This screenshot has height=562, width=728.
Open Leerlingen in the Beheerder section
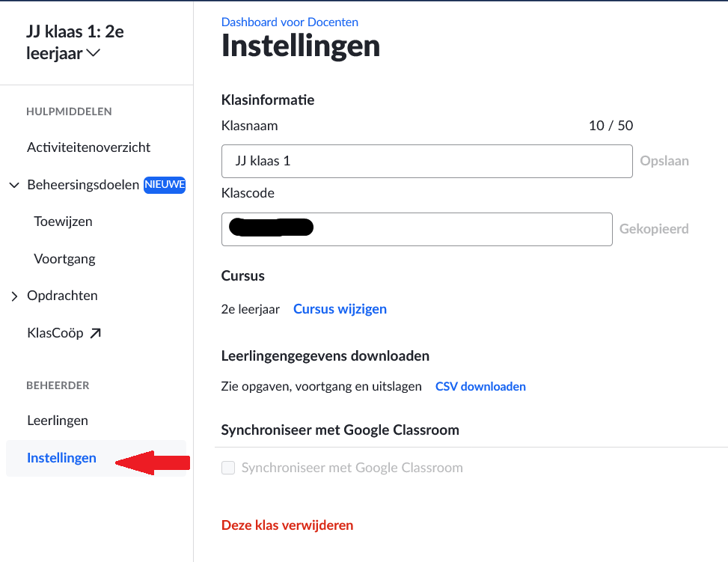click(x=58, y=421)
